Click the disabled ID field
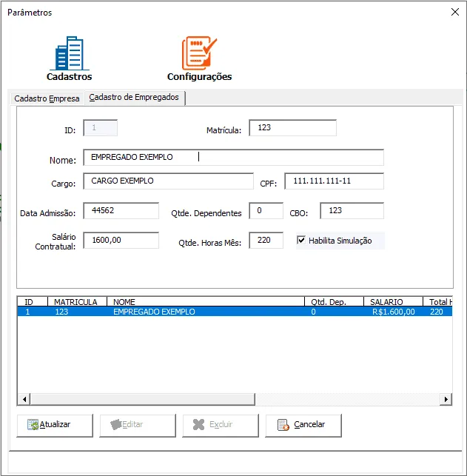This screenshot has width=467, height=476. click(x=100, y=128)
